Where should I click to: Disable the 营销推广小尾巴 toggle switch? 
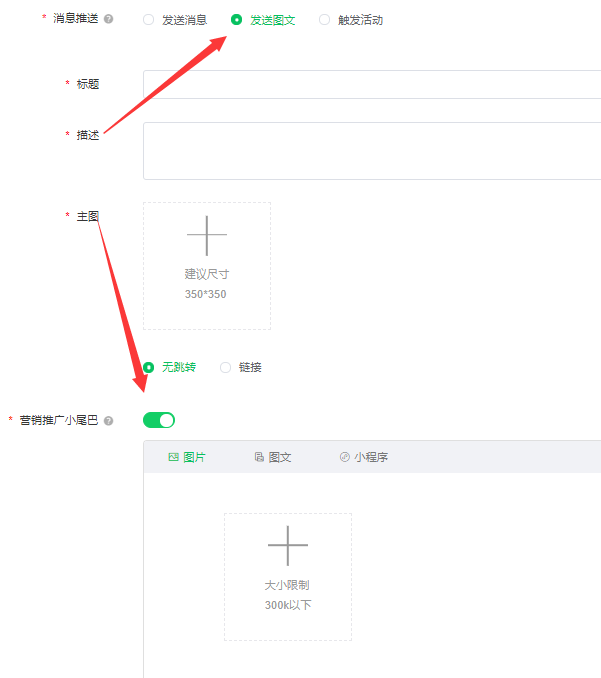click(159, 420)
